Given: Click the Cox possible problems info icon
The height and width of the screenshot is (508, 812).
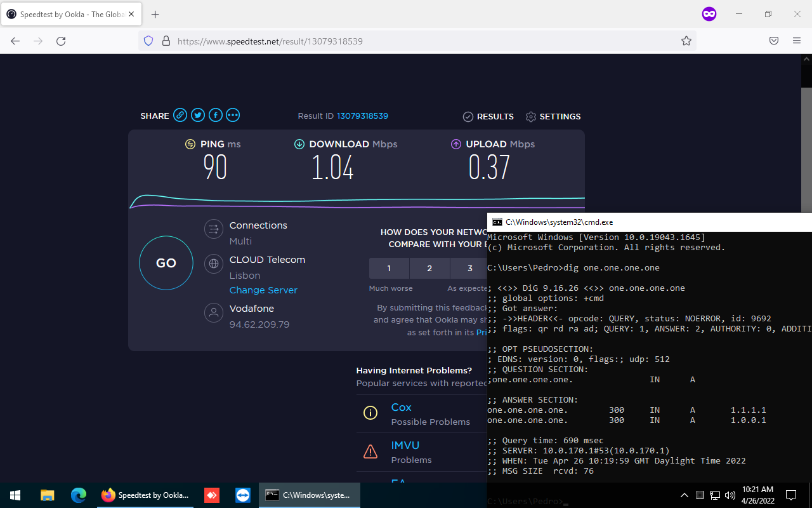Looking at the screenshot, I should pos(370,413).
